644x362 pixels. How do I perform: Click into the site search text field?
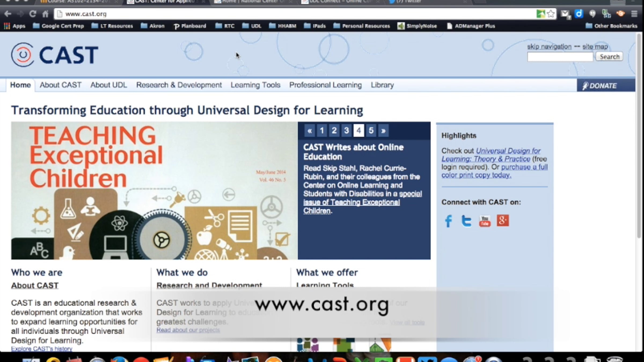point(560,57)
